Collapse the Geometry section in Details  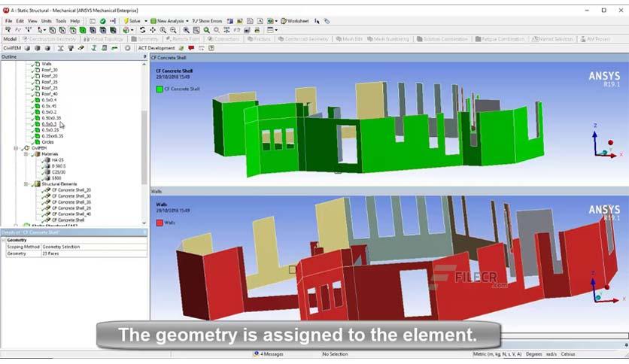point(4,240)
